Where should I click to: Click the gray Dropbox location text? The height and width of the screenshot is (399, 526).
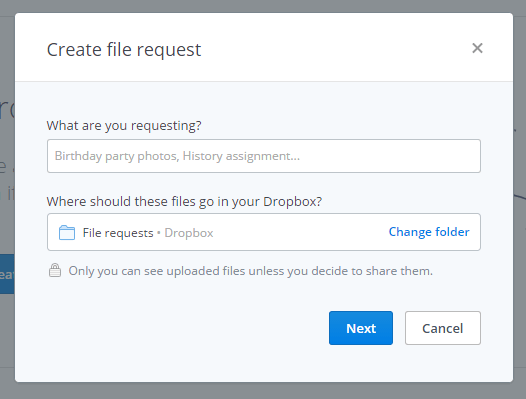click(x=189, y=233)
